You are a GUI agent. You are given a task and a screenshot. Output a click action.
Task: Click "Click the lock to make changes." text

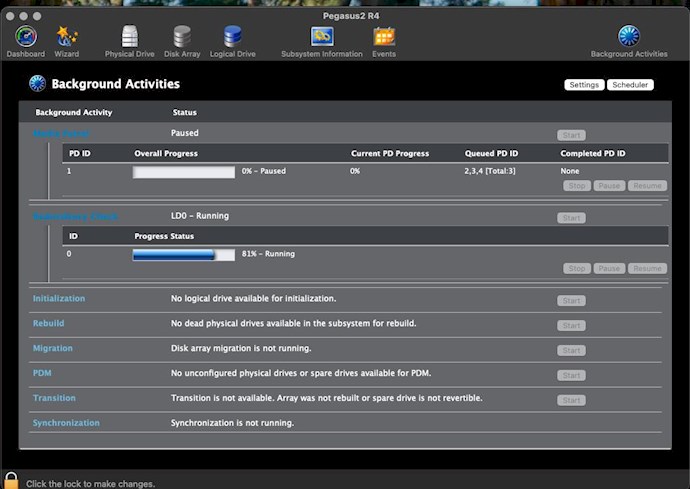[90, 484]
